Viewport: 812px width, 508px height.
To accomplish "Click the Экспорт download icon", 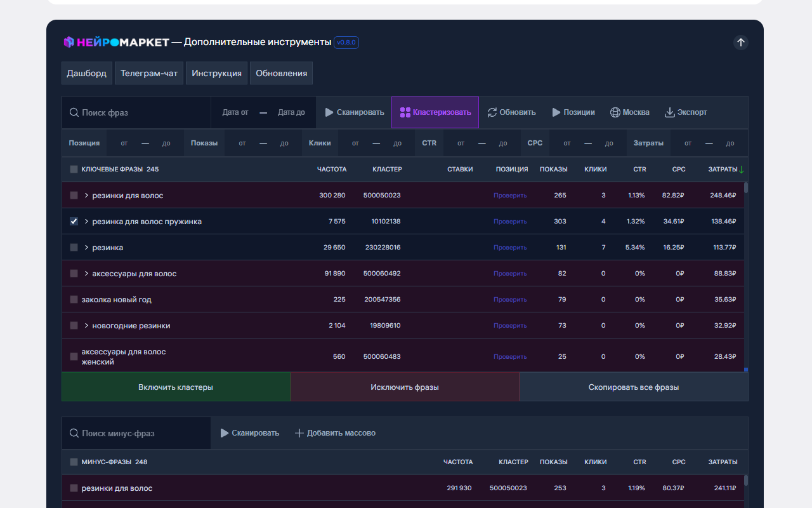I will 669,112.
